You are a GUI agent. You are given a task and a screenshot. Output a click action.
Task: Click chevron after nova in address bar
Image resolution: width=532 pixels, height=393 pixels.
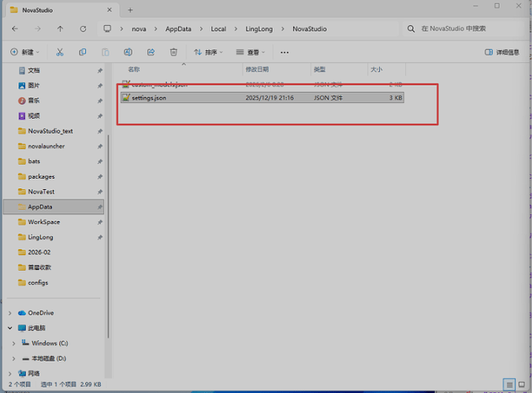pyautogui.click(x=156, y=29)
